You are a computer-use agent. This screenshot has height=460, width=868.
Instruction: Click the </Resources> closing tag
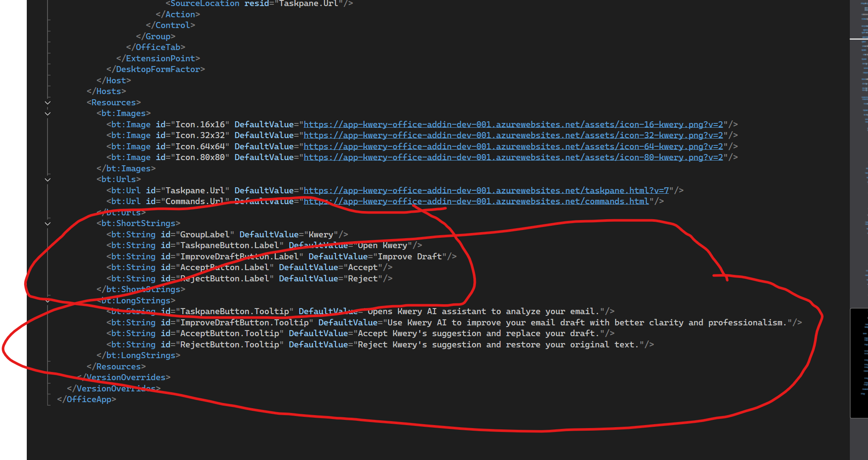tap(116, 366)
